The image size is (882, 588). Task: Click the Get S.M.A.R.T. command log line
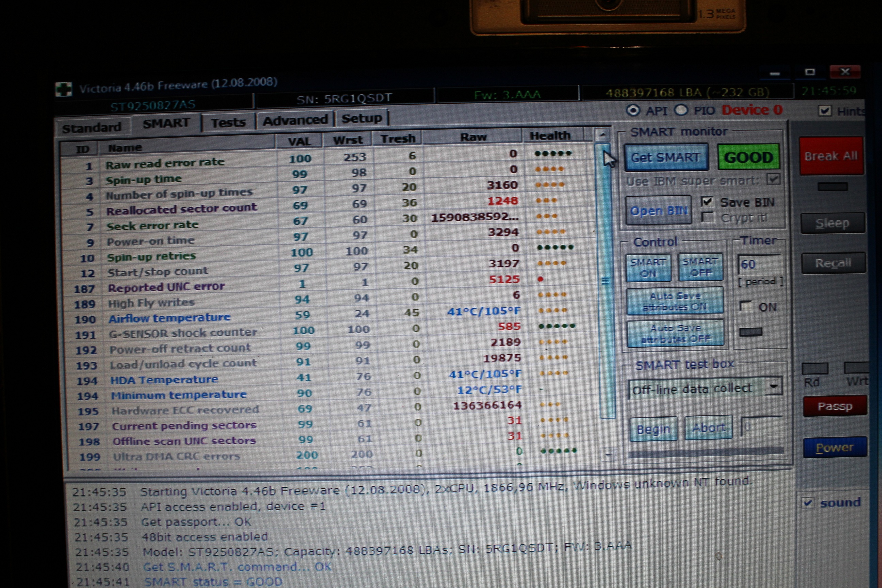point(237,566)
